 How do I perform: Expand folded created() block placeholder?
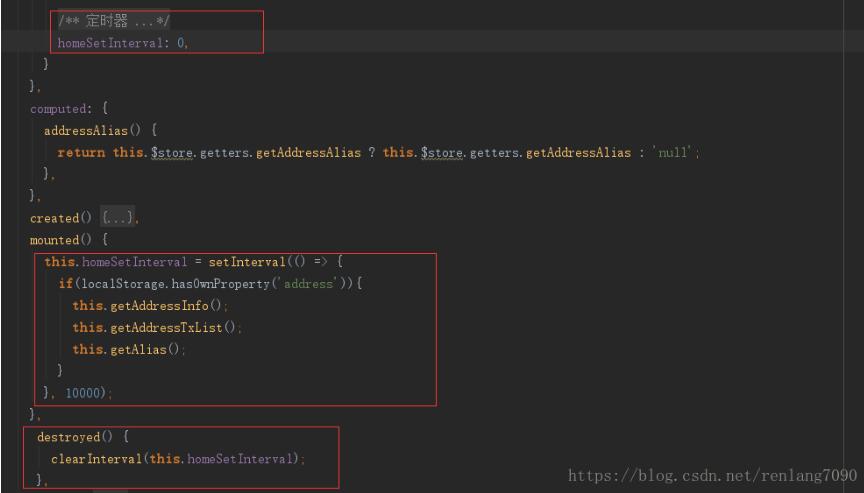click(118, 218)
